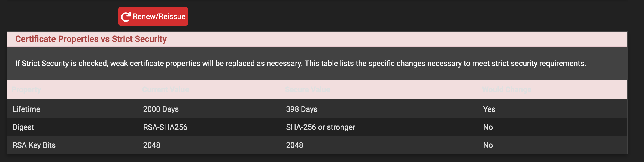Screen dimensions: 644x162
Task: Click the Strict Security description paragraph
Action: click(x=300, y=63)
